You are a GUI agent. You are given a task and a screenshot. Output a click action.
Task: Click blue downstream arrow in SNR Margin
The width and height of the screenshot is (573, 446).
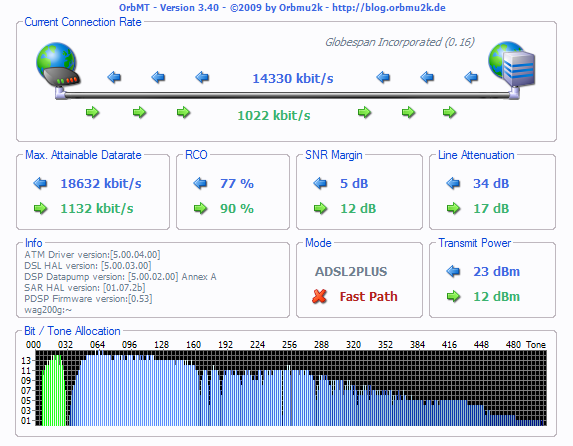pyautogui.click(x=320, y=183)
